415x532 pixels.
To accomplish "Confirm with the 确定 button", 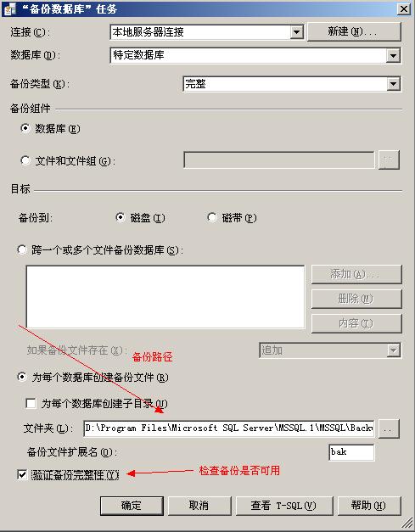I will click(132, 506).
